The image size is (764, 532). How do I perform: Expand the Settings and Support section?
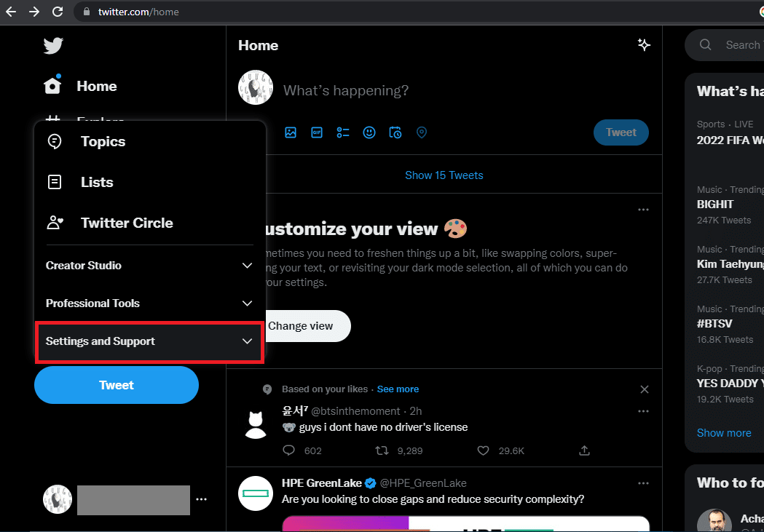click(x=149, y=341)
